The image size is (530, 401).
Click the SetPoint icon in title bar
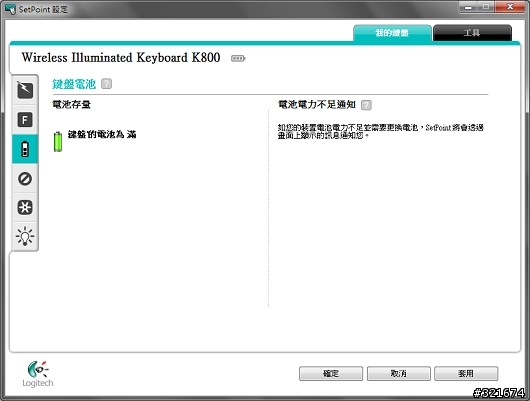point(10,9)
